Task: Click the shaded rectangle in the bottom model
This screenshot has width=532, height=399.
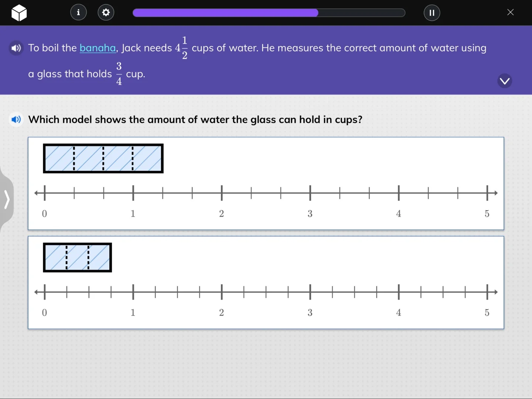Action: click(x=77, y=258)
